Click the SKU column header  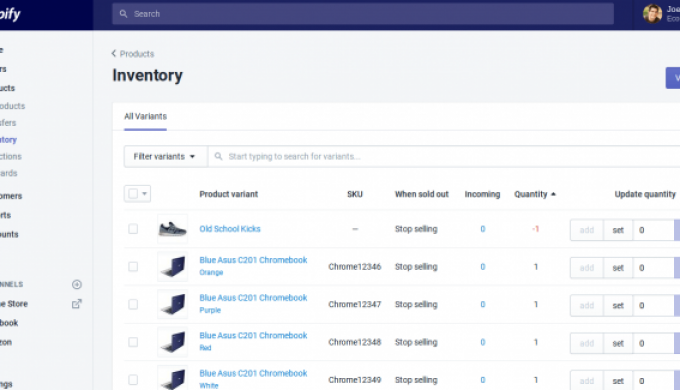coord(355,194)
